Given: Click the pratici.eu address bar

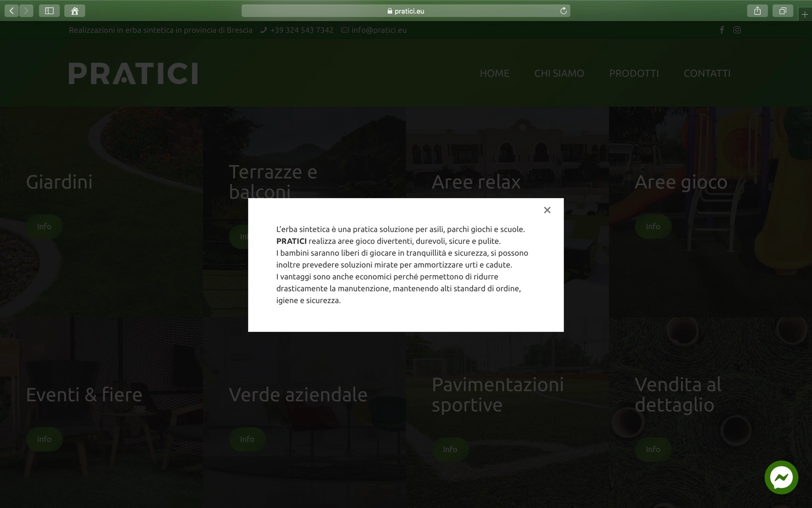Looking at the screenshot, I should point(406,11).
